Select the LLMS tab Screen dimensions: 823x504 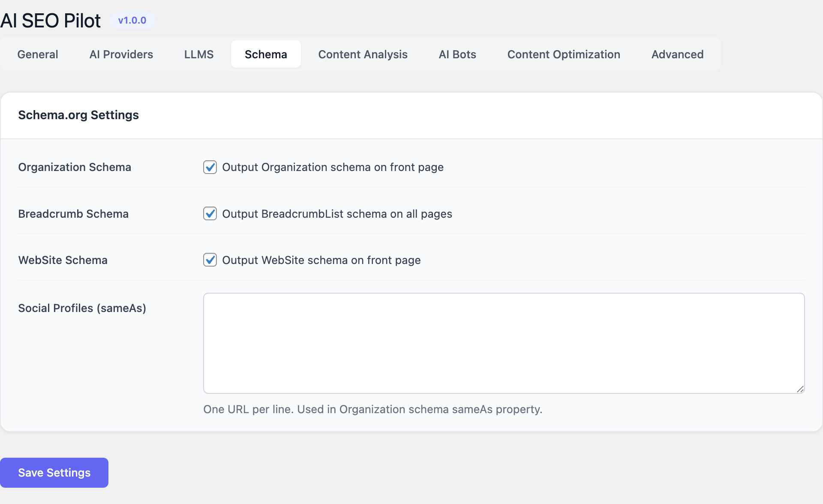pyautogui.click(x=199, y=54)
